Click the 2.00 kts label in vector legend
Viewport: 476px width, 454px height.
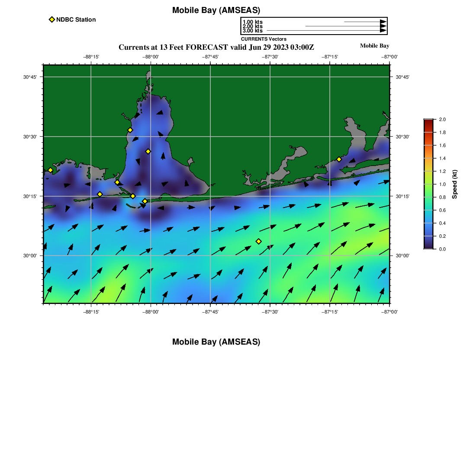tap(252, 26)
